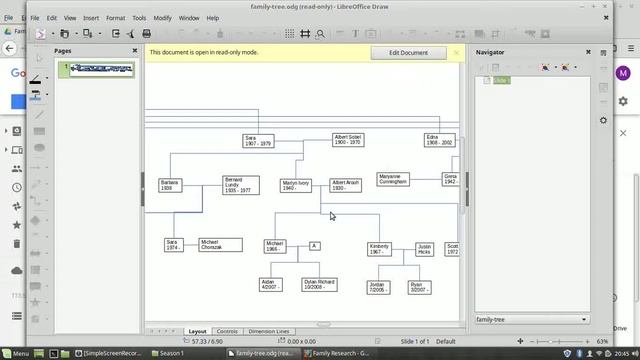Click the New document toolbar icon
This screenshot has height=360, width=640.
point(40,34)
